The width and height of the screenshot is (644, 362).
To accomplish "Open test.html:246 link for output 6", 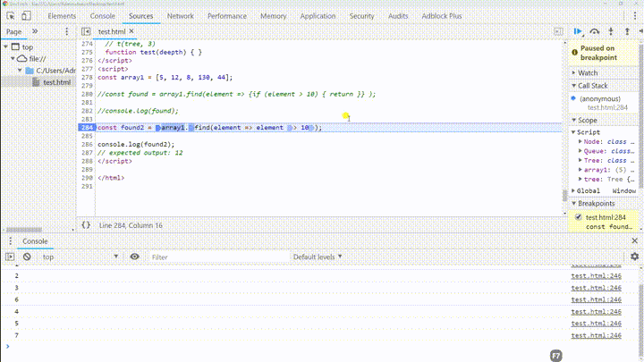I will tap(596, 299).
